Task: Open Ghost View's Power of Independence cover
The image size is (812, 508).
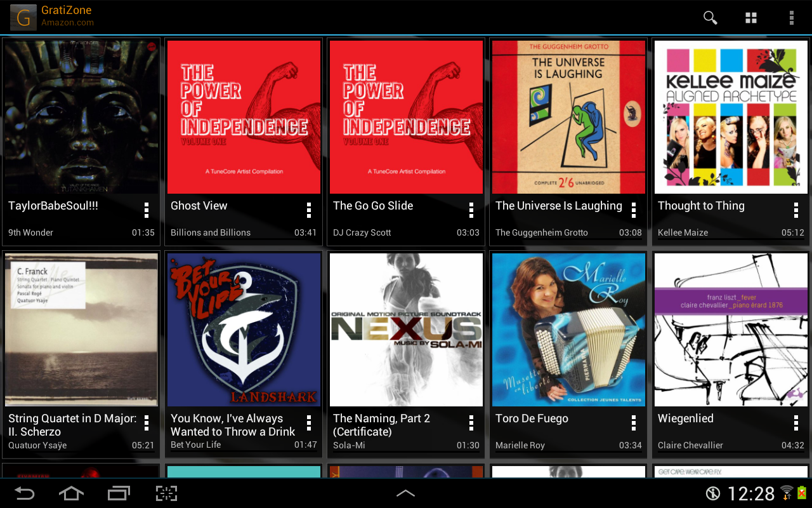Action: coord(244,117)
